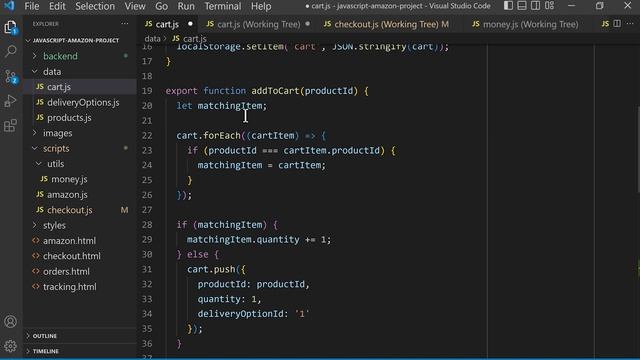Screen dimensions: 640x360
Task: Expand the backend folder
Action: [x=80, y=56]
